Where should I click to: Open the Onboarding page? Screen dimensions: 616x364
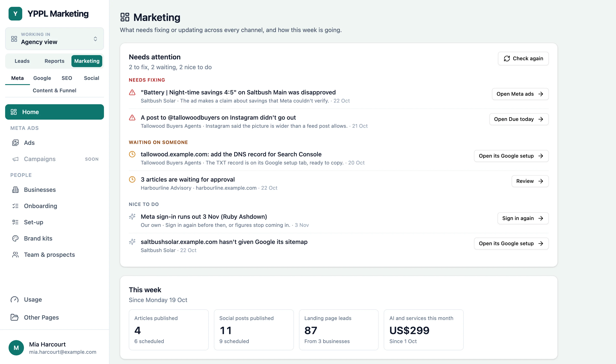point(55,206)
